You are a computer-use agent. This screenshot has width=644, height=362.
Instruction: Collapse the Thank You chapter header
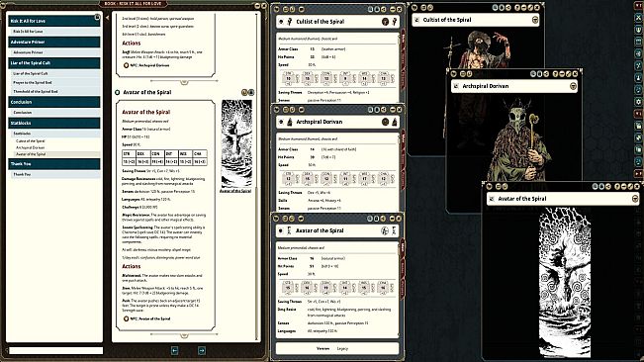pos(53,164)
